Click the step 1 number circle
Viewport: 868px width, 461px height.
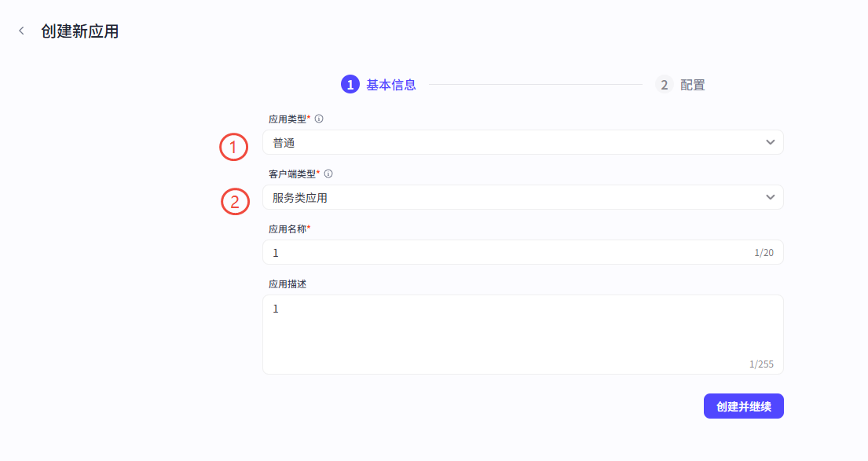tap(350, 85)
